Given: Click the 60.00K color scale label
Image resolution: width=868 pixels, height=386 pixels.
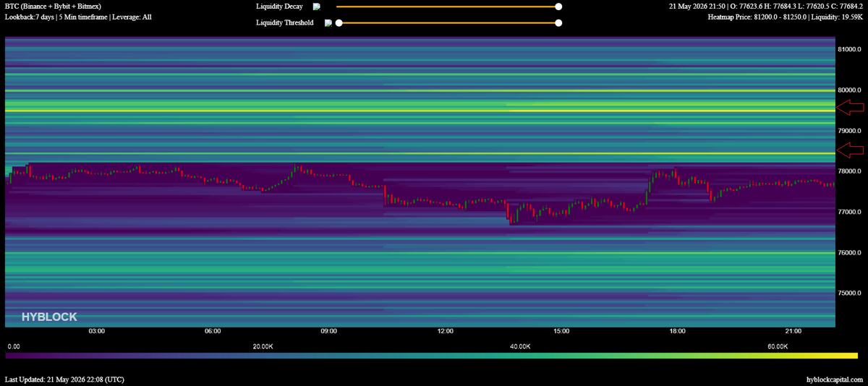Looking at the screenshot, I should [778, 347].
